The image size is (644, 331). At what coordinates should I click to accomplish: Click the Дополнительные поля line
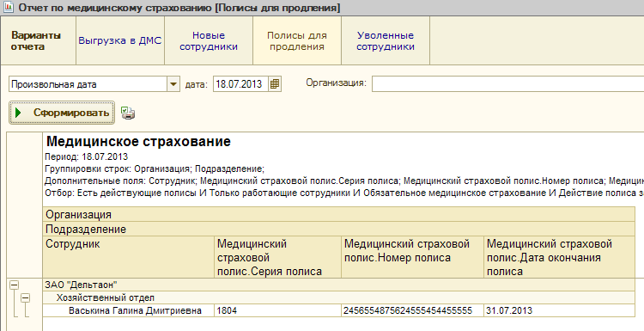(x=344, y=181)
